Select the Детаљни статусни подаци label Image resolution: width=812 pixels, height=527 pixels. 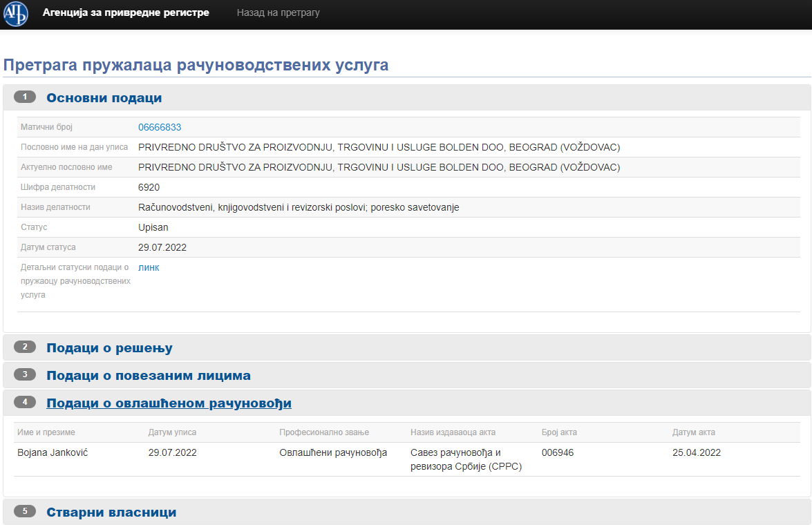click(75, 281)
